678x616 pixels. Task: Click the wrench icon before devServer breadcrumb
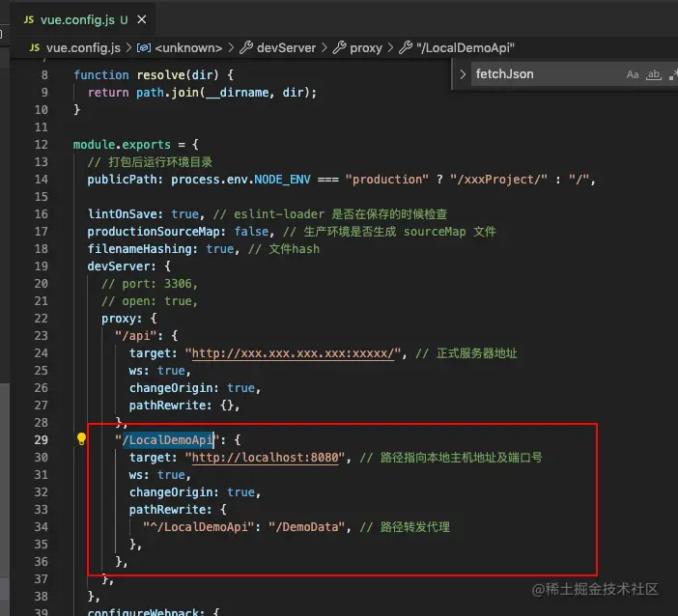(x=246, y=47)
